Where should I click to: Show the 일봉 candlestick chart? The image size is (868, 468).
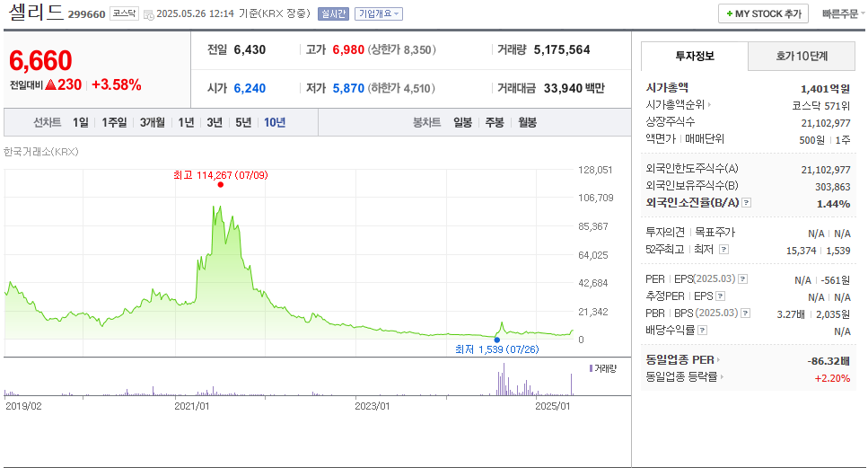tap(463, 122)
